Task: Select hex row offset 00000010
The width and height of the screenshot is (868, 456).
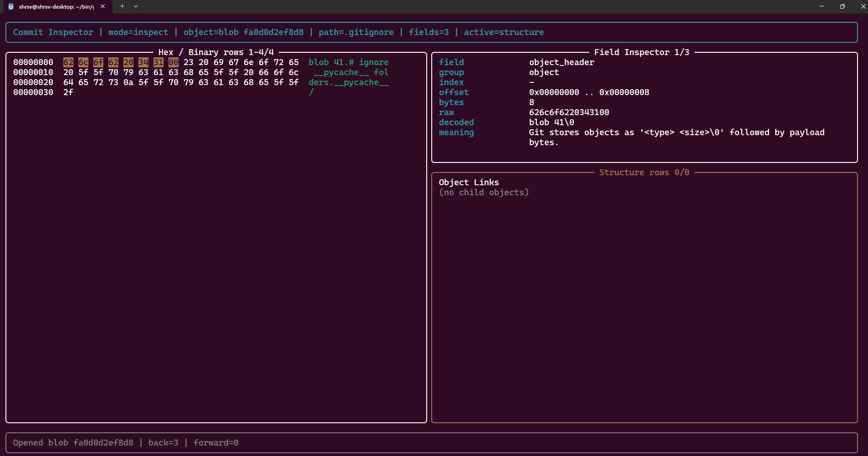Action: click(x=33, y=72)
